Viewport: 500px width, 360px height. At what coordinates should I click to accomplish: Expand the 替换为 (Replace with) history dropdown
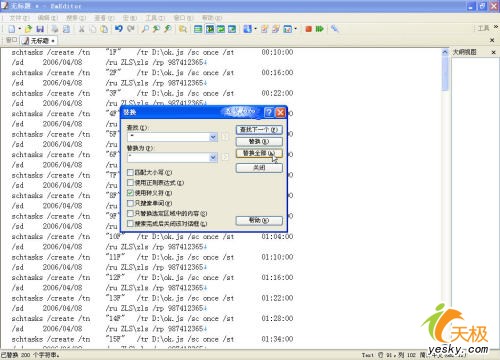(x=213, y=157)
